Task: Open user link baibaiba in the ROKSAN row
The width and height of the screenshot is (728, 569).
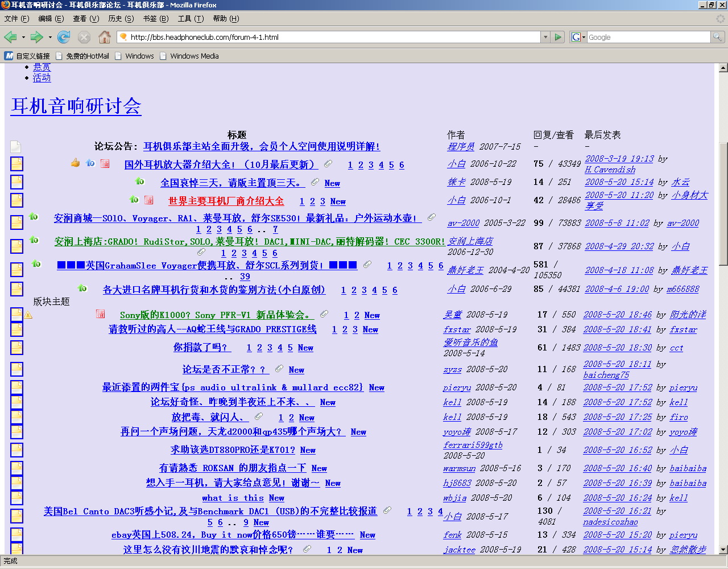Action: pos(688,468)
